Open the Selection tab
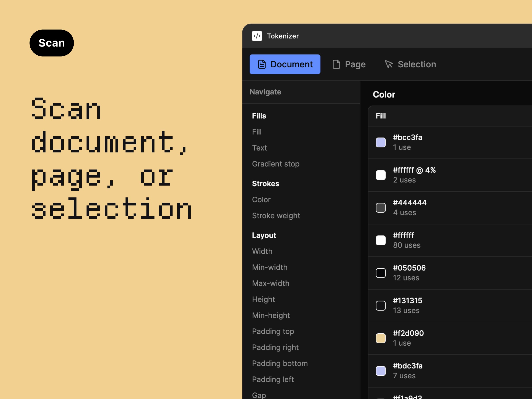The height and width of the screenshot is (399, 532). click(410, 64)
